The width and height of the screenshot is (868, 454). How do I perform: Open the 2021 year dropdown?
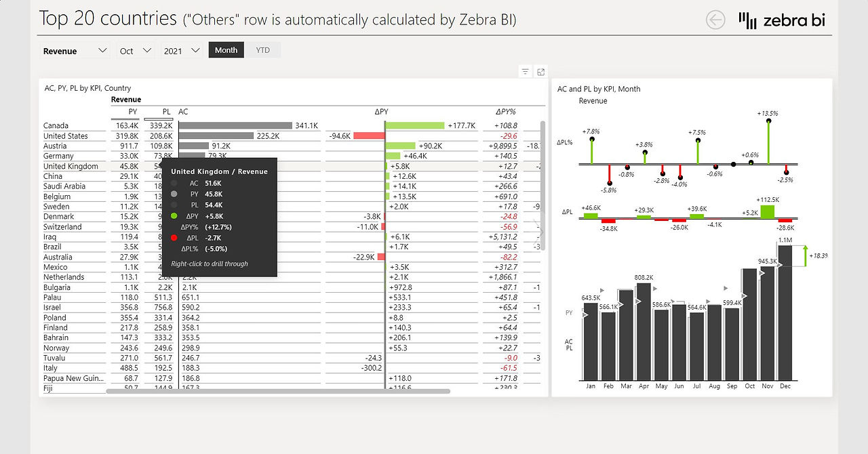coord(182,51)
